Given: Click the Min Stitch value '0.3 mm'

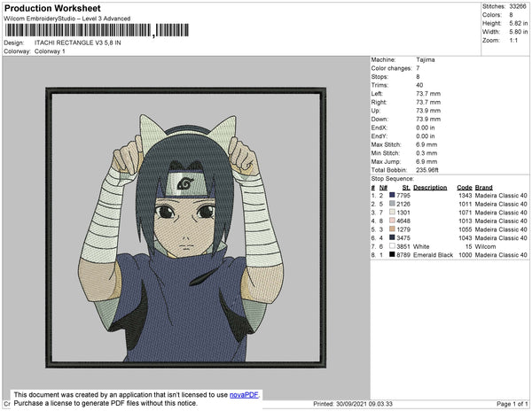Looking at the screenshot, I should point(426,153).
